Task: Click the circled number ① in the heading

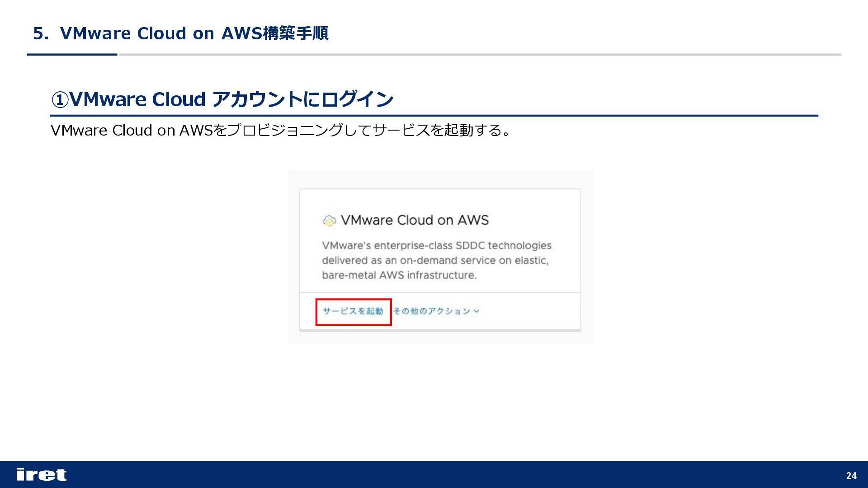Action: click(x=59, y=100)
